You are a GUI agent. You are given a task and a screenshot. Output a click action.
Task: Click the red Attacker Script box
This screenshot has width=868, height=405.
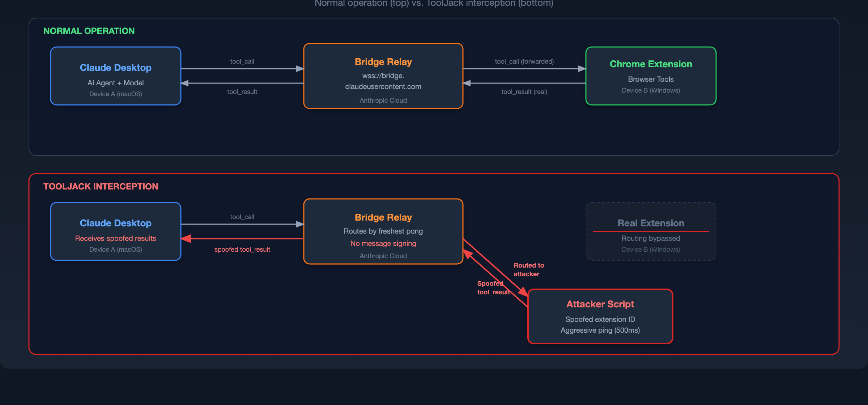600,316
